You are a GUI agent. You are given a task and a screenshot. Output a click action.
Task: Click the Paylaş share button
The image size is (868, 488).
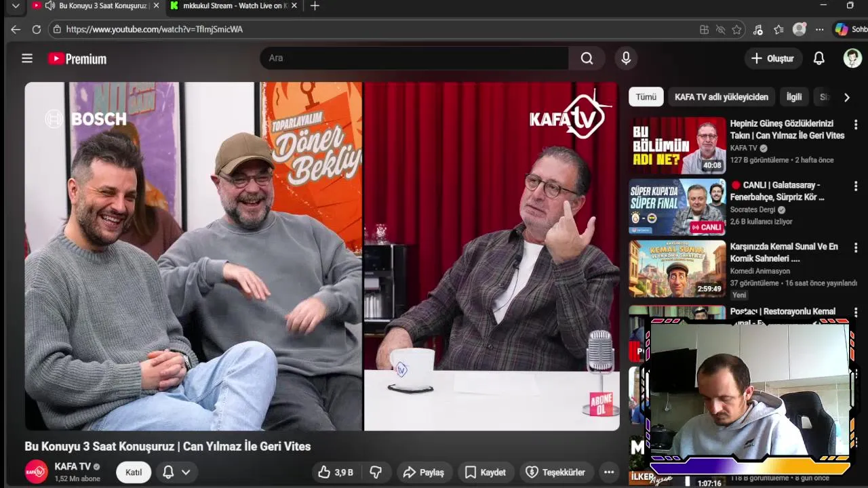(x=423, y=472)
